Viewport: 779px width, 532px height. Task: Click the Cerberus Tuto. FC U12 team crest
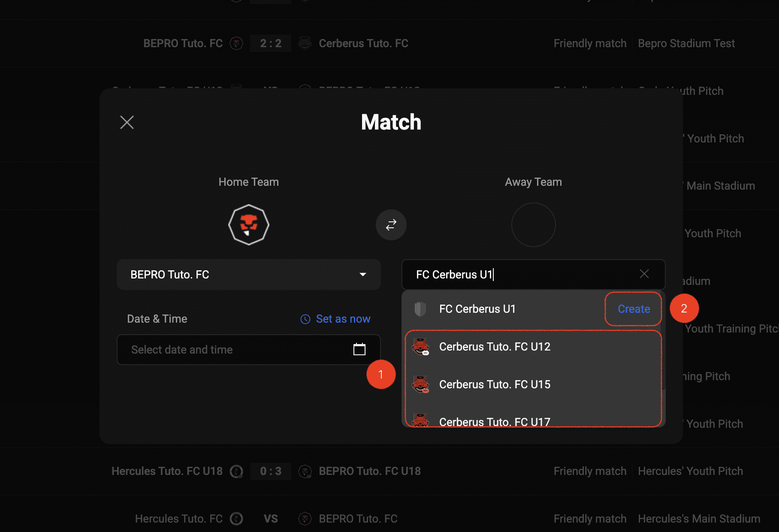[x=420, y=347]
